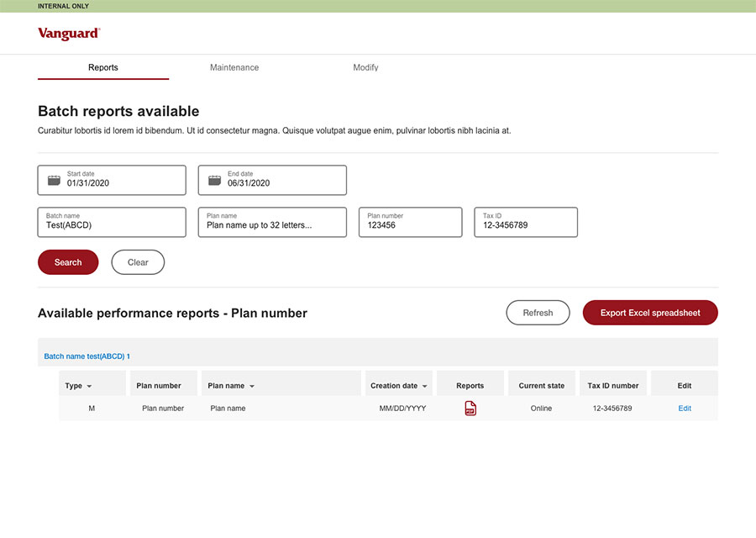The width and height of the screenshot is (756, 538).
Task: Click the Edit column header
Action: coord(685,383)
